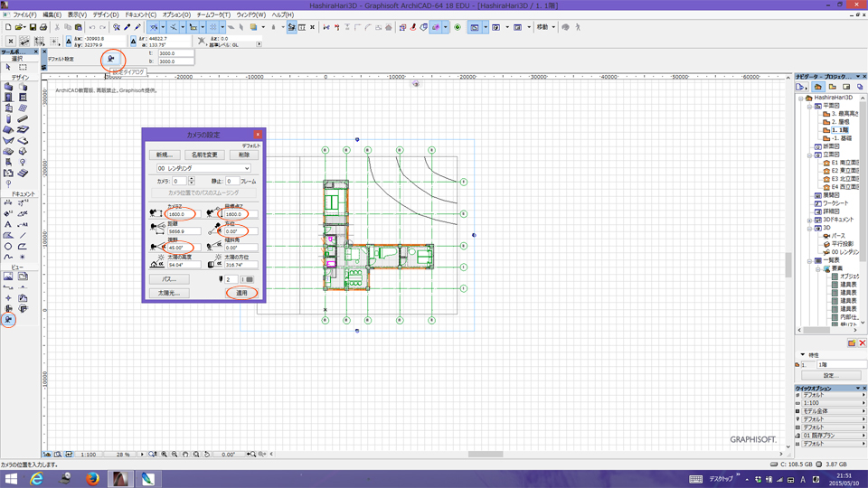The height and width of the screenshot is (488, 868).
Task: Select the Marquee tool in toolbox
Action: click(23, 67)
